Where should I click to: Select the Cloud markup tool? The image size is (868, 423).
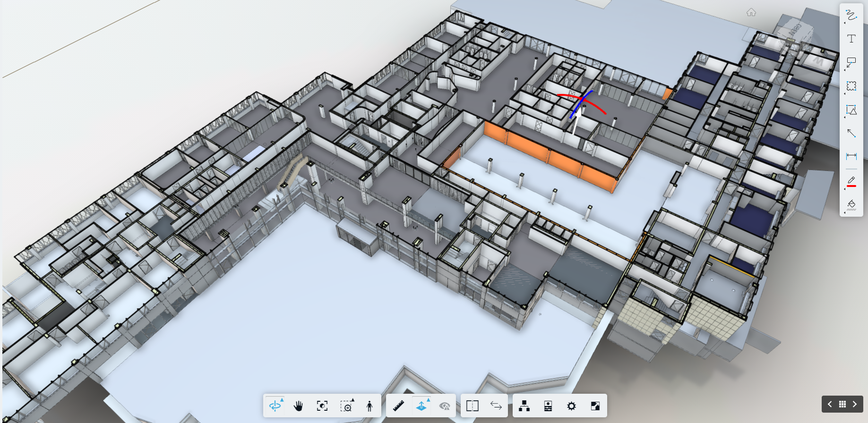click(851, 86)
